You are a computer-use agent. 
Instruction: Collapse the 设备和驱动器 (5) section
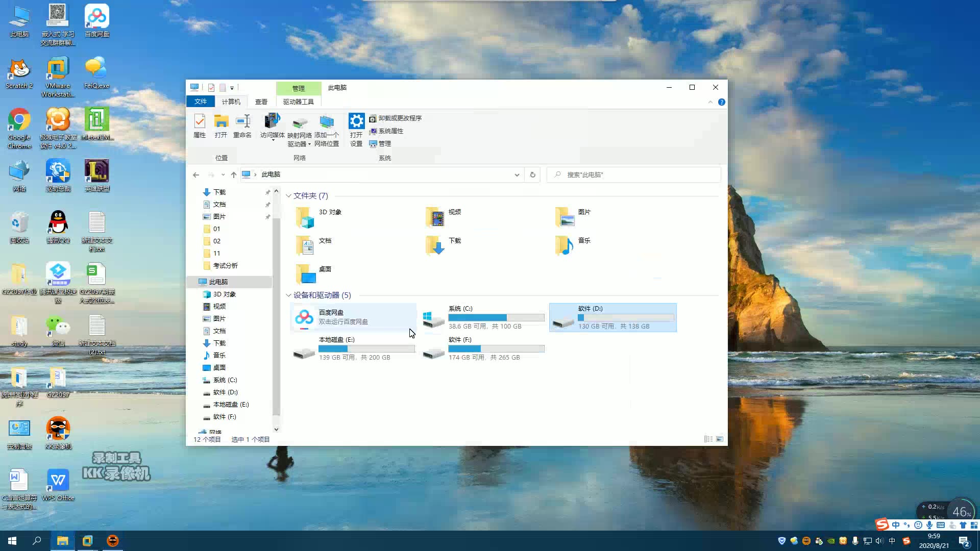288,295
